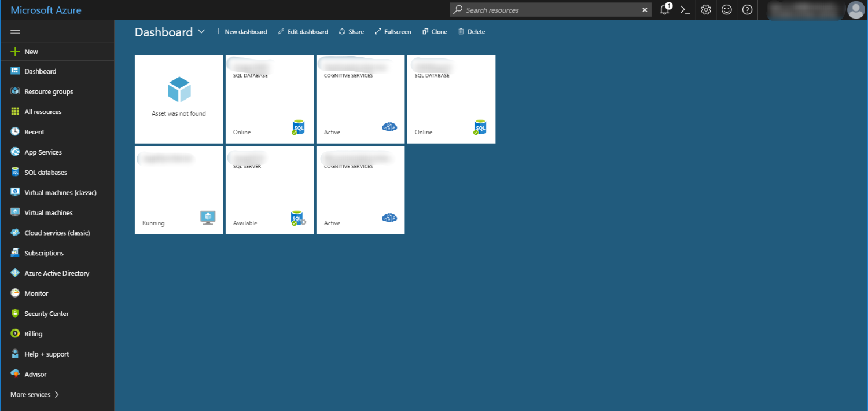Open the Security Center shield icon
Image resolution: width=868 pixels, height=411 pixels.
(x=15, y=314)
